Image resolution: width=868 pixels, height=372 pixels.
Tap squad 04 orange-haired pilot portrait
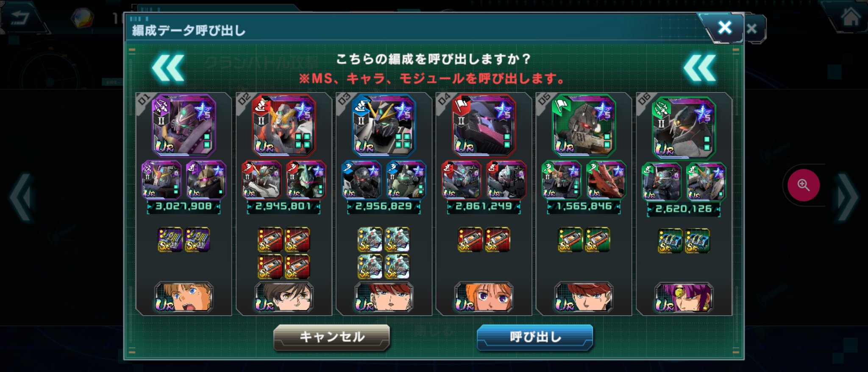click(x=484, y=297)
